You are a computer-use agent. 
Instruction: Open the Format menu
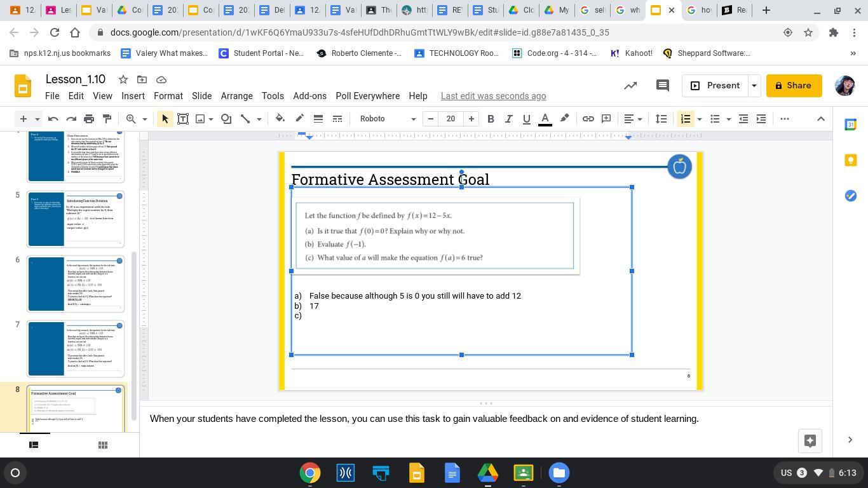[168, 96]
